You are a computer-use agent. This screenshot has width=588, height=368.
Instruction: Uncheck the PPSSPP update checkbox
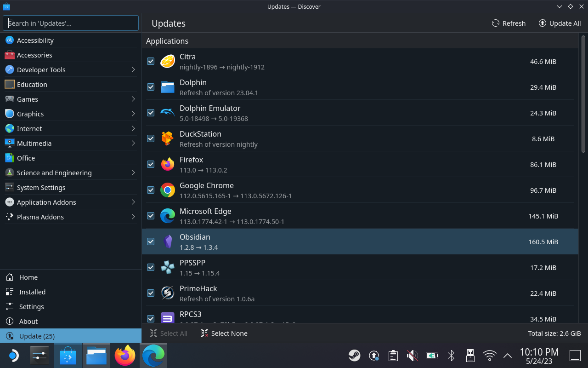(151, 267)
